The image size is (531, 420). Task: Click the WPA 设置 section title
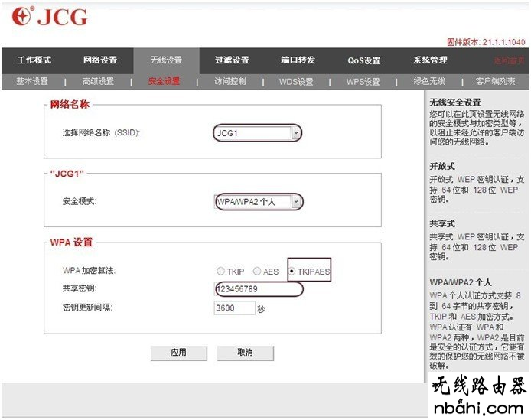(x=71, y=243)
